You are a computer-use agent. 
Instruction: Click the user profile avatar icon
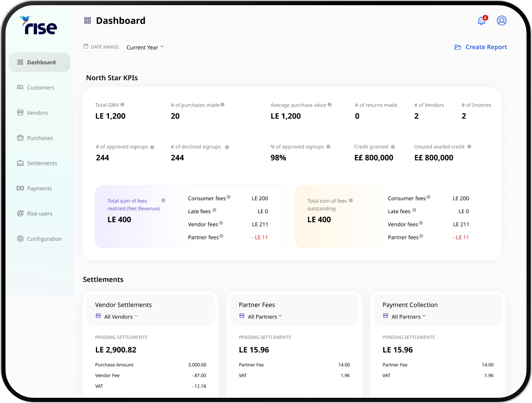click(x=502, y=20)
